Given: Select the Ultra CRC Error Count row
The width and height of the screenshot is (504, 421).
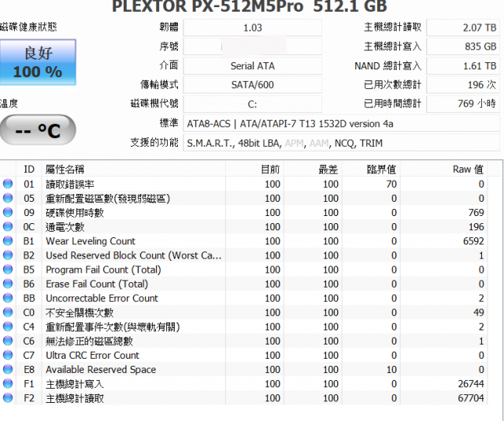Looking at the screenshot, I should [243, 355].
